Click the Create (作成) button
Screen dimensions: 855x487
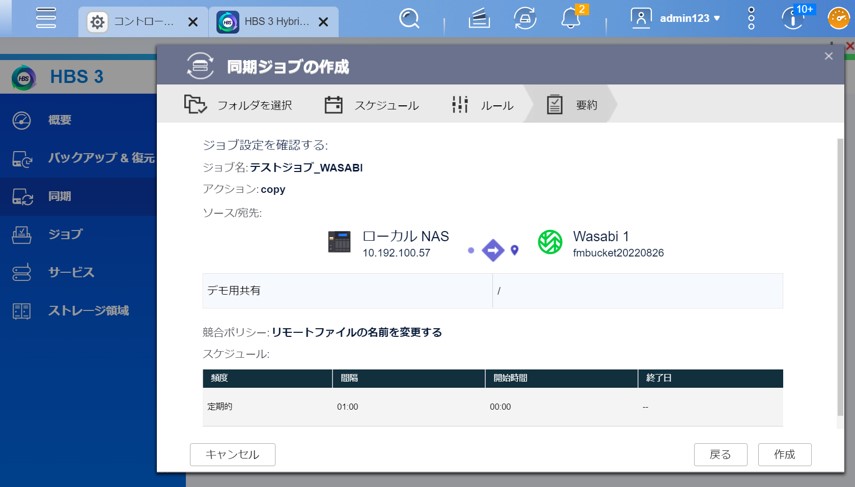tap(784, 454)
